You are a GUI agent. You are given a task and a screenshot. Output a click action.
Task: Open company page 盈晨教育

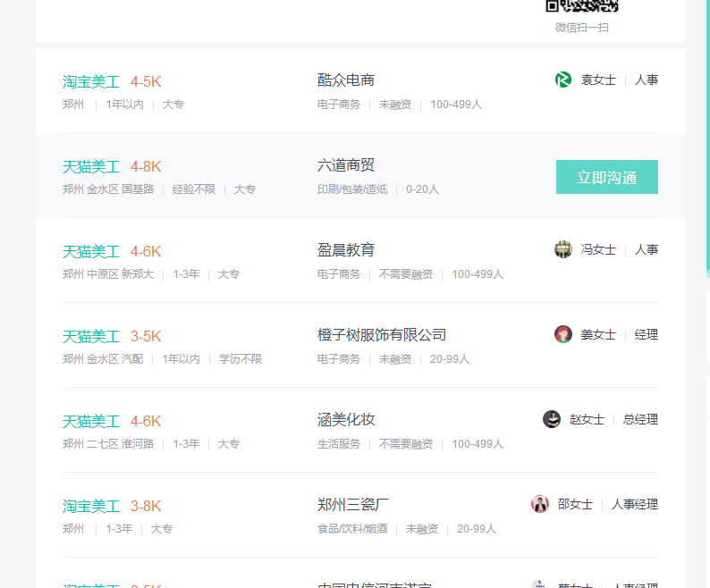click(x=346, y=250)
